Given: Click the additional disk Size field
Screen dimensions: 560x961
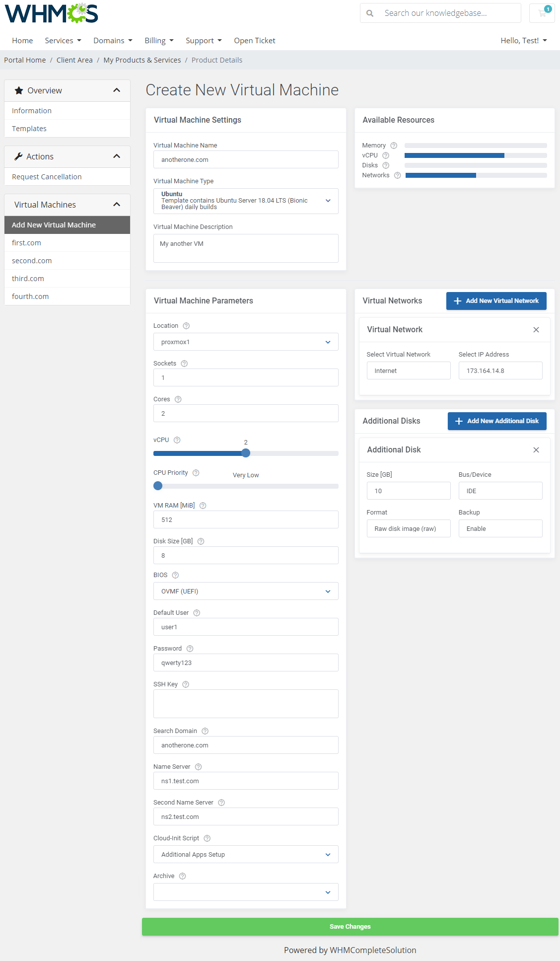Looking at the screenshot, I should [x=409, y=491].
